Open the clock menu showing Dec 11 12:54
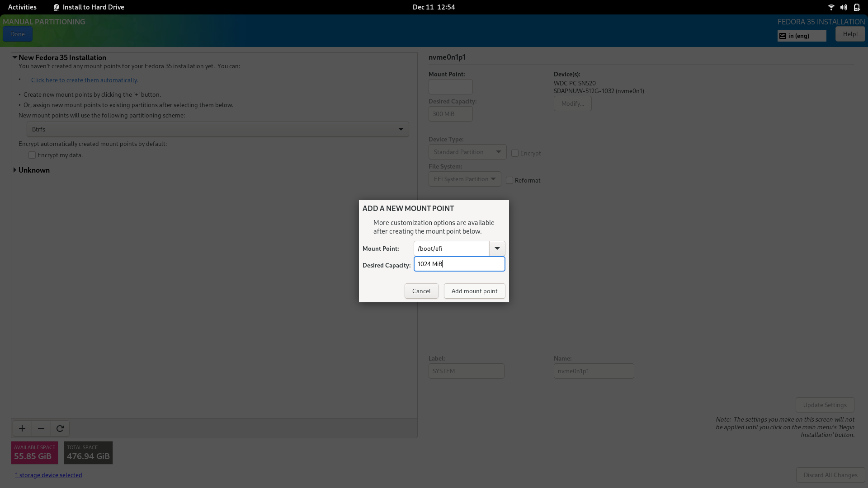The width and height of the screenshot is (868, 488). (x=434, y=7)
